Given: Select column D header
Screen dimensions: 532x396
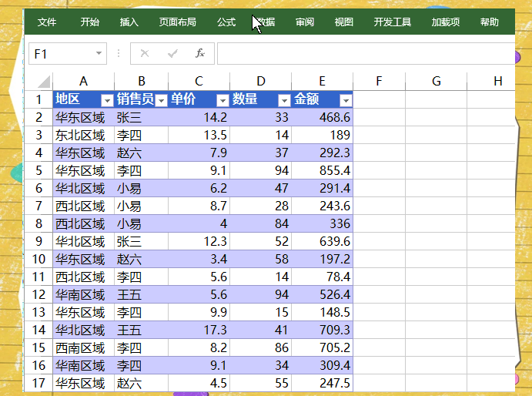Looking at the screenshot, I should point(260,82).
